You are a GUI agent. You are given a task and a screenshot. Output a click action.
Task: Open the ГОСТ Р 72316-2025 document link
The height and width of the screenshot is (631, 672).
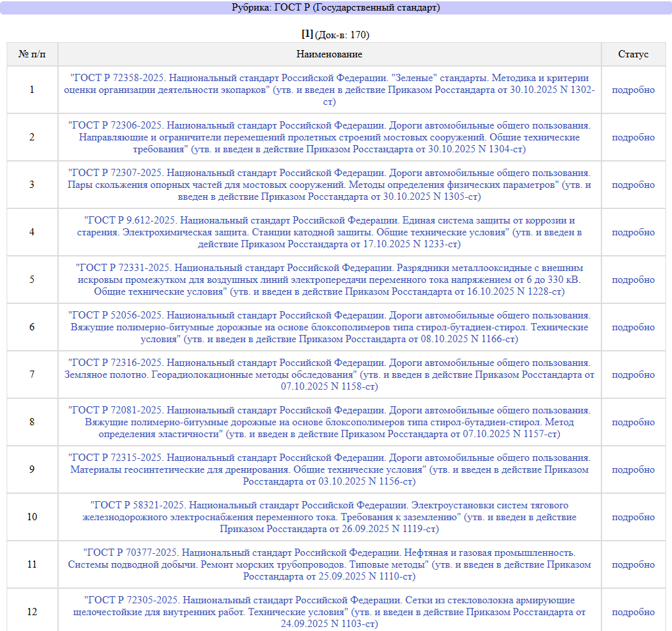pyautogui.click(x=329, y=375)
